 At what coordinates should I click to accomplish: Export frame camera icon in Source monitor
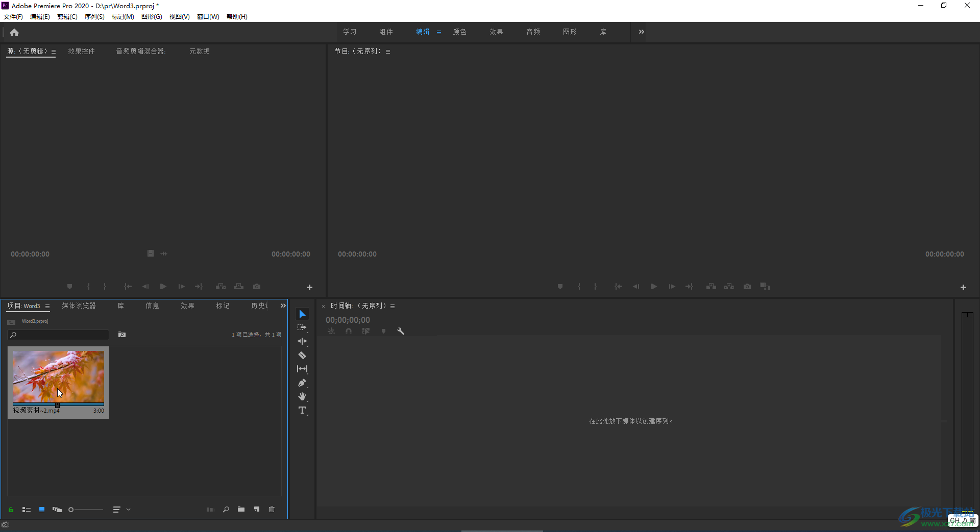[257, 287]
